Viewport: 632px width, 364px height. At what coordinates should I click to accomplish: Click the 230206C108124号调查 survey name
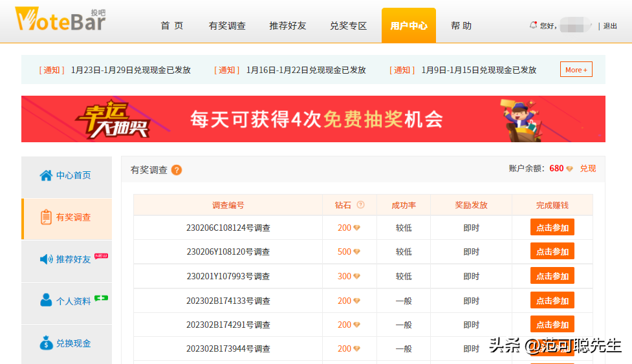coord(228,228)
